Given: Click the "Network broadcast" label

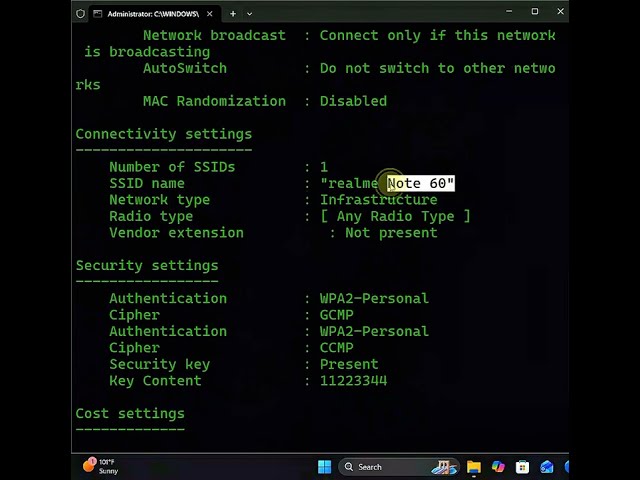Looking at the screenshot, I should [x=214, y=36].
